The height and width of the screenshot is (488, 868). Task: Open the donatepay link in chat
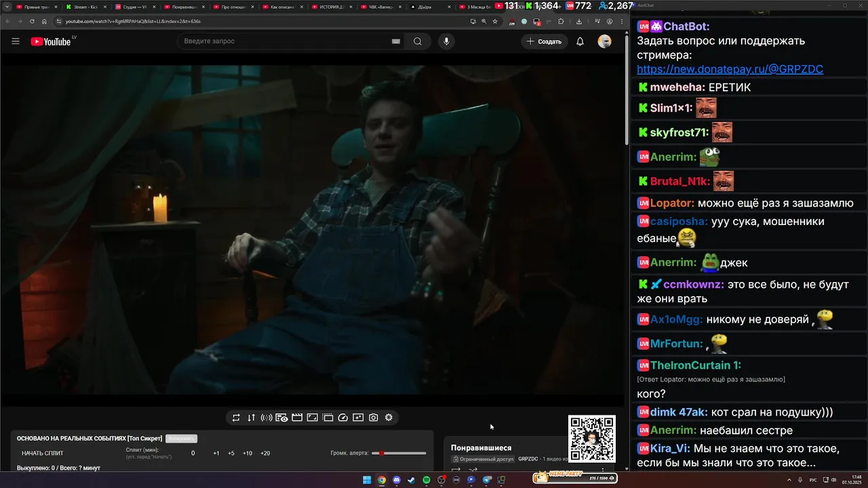(730, 69)
